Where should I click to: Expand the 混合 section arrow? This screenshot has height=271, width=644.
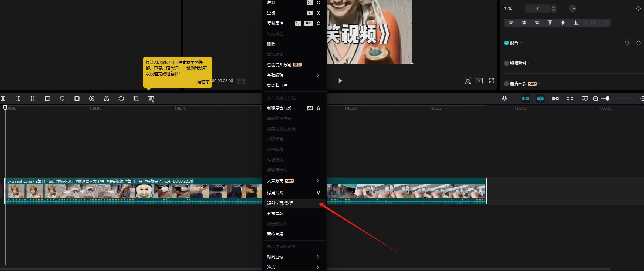click(521, 43)
